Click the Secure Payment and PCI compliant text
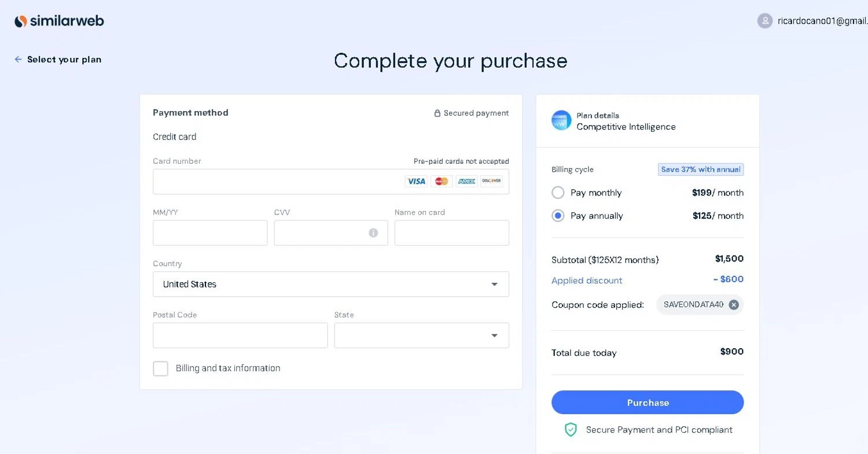This screenshot has width=868, height=454. coord(659,430)
